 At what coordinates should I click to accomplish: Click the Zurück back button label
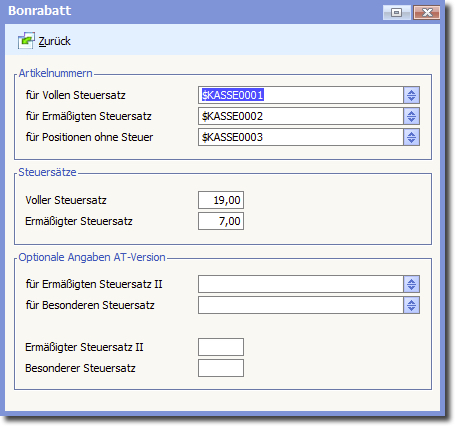[x=55, y=41]
